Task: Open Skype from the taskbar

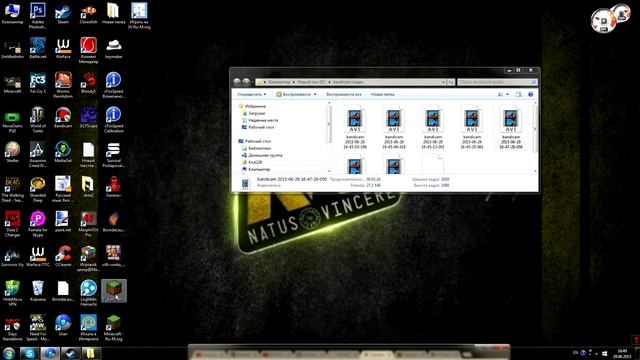Action: pos(29,353)
